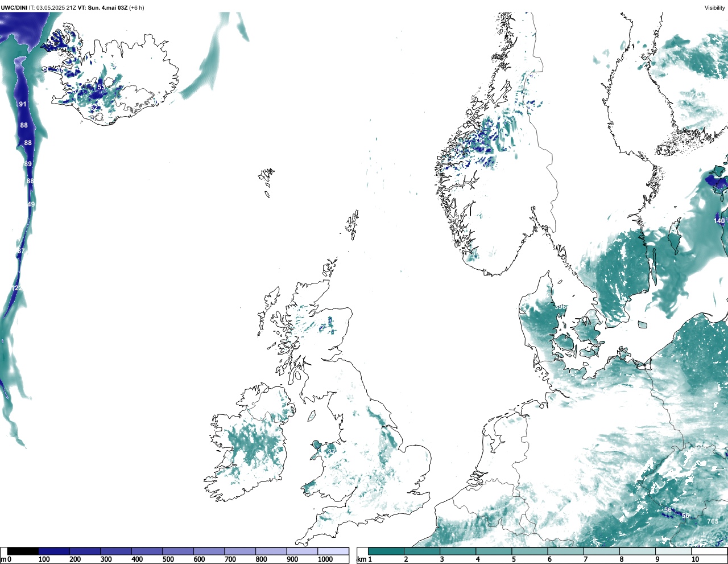728x564 pixels.
Task: Click the '1000' tick label in meters legend
Action: (x=325, y=559)
